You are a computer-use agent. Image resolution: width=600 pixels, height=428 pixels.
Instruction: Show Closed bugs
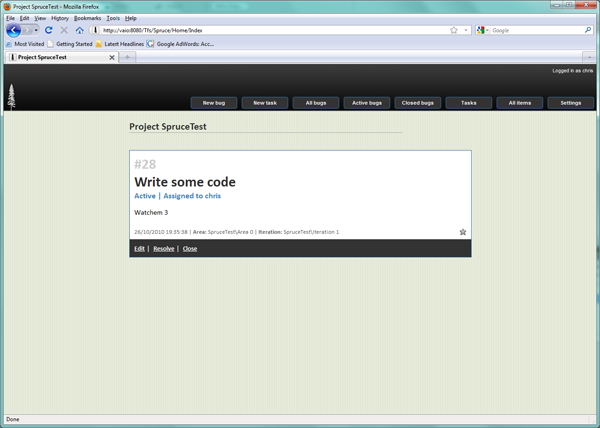417,103
